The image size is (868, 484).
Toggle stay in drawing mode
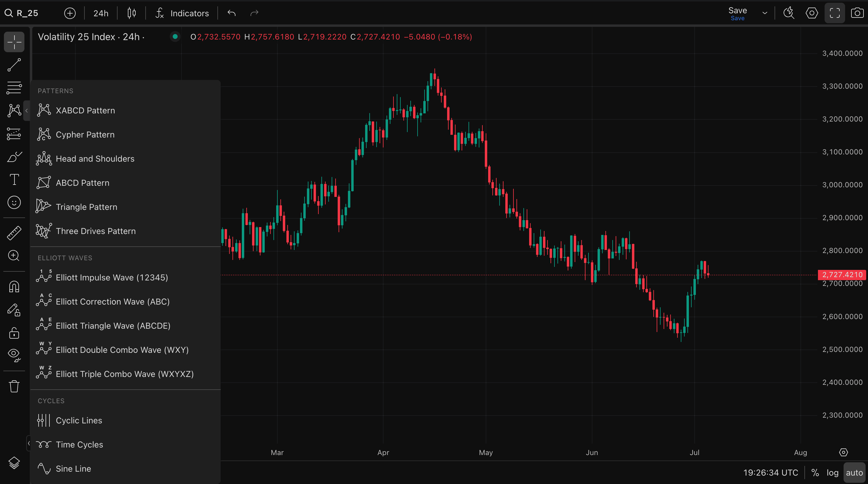(x=14, y=310)
